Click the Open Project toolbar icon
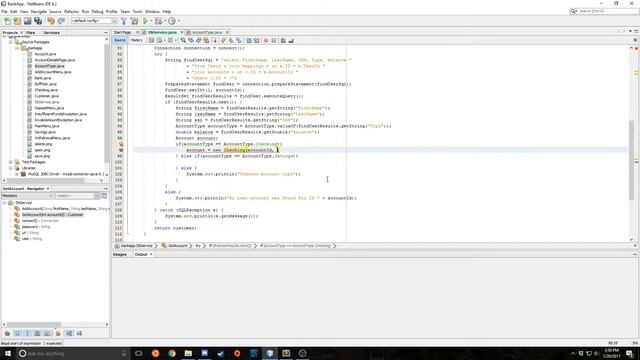The height and width of the screenshot is (360, 640). click(27, 21)
